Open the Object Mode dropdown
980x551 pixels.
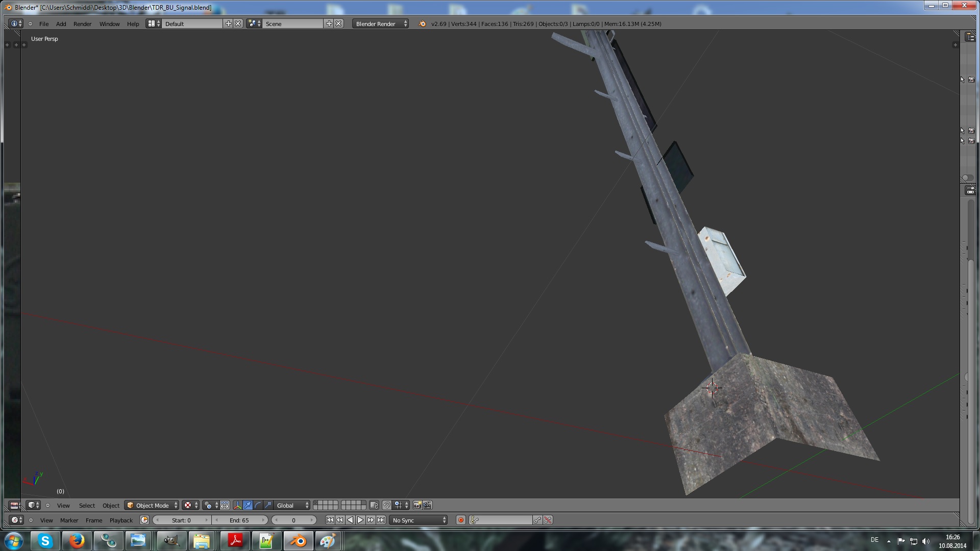pyautogui.click(x=152, y=505)
